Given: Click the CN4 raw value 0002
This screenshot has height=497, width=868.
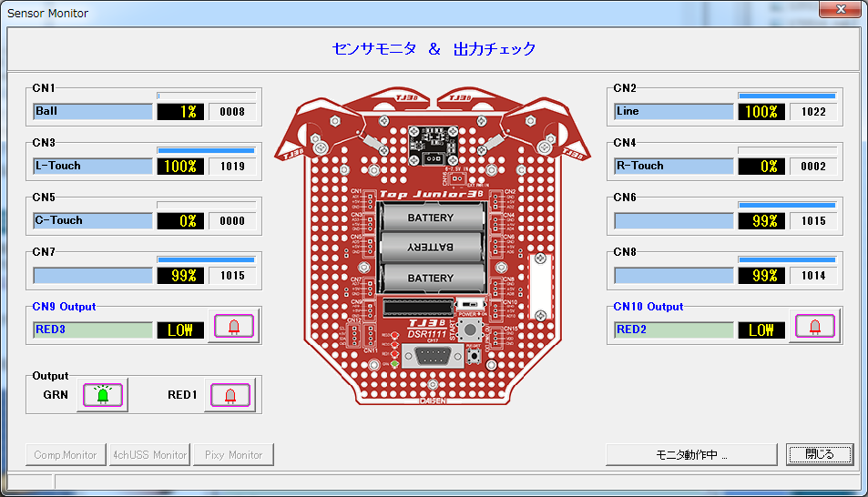Looking at the screenshot, I should point(813,167).
